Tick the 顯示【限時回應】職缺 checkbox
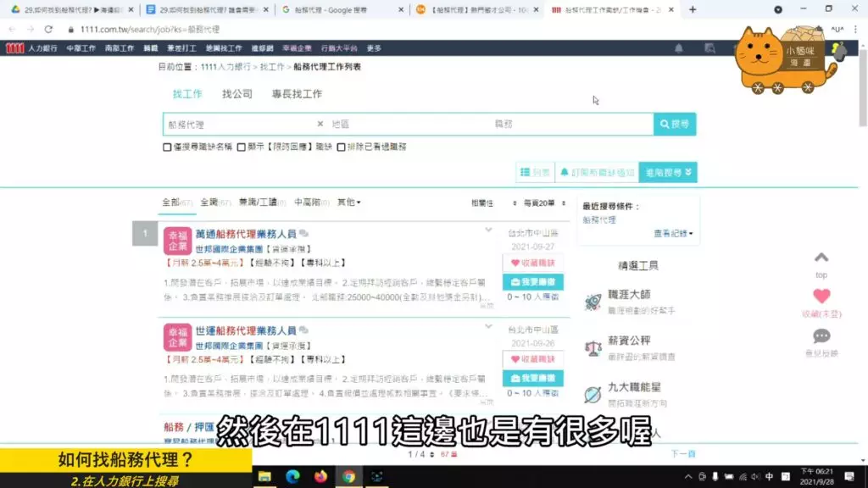Image resolution: width=868 pixels, height=488 pixels. pyautogui.click(x=242, y=147)
